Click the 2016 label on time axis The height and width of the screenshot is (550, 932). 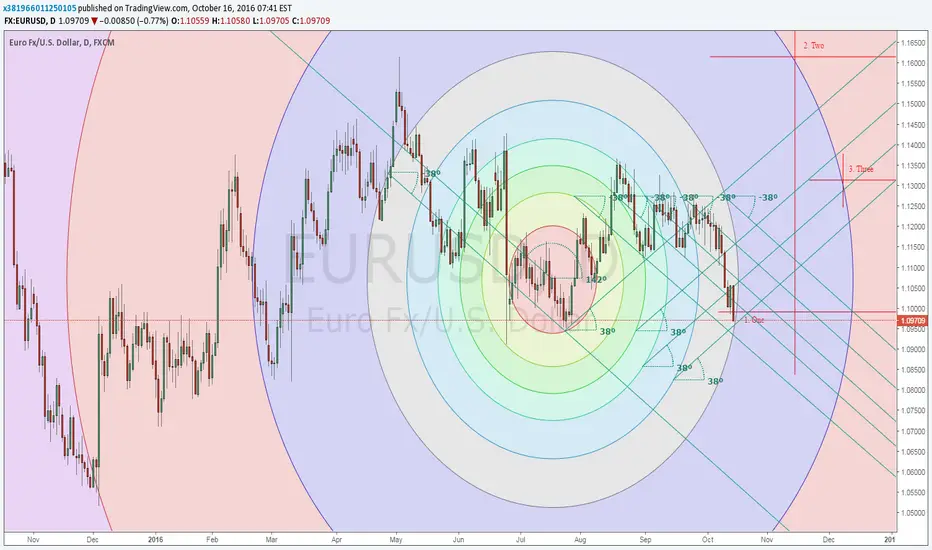click(155, 540)
